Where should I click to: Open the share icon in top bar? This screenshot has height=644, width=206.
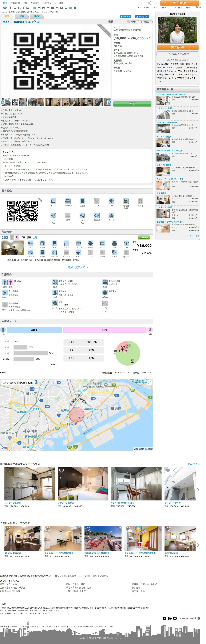150,3
